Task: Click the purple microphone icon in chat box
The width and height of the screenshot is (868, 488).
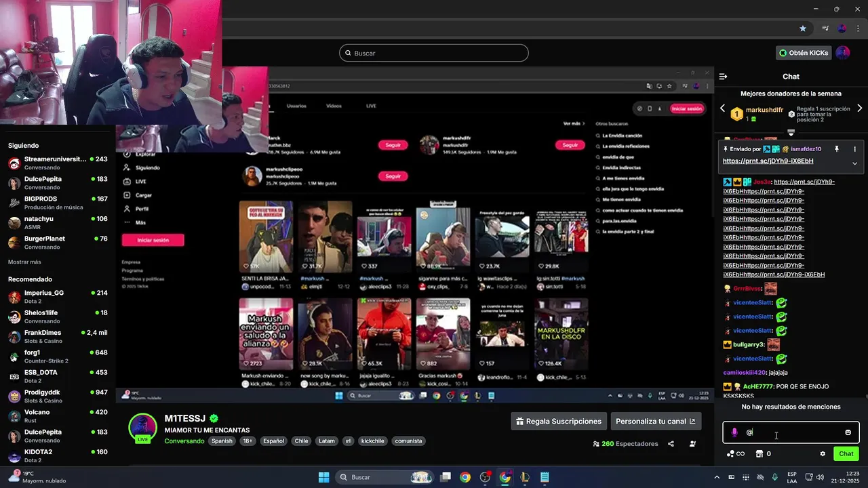Action: (734, 432)
